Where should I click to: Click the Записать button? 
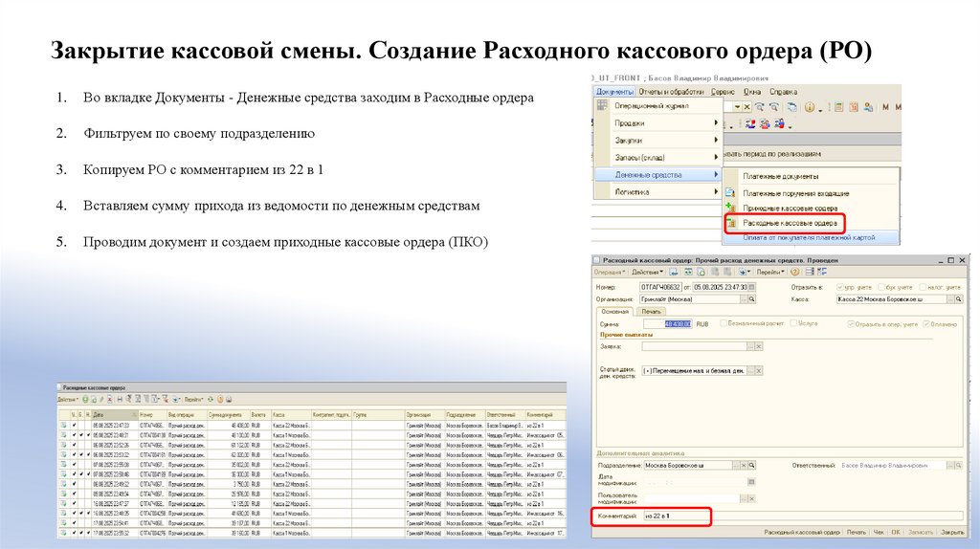[921, 533]
